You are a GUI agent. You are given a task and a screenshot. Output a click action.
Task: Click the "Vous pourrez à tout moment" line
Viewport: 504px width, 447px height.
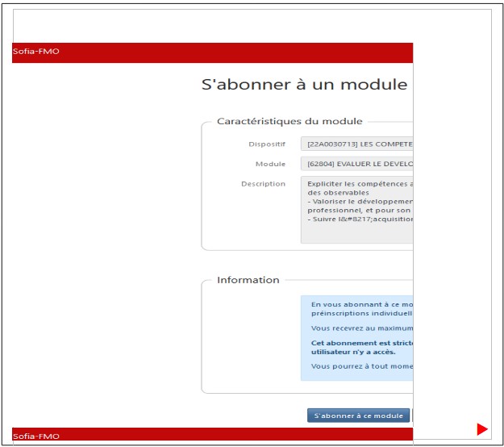(x=361, y=366)
